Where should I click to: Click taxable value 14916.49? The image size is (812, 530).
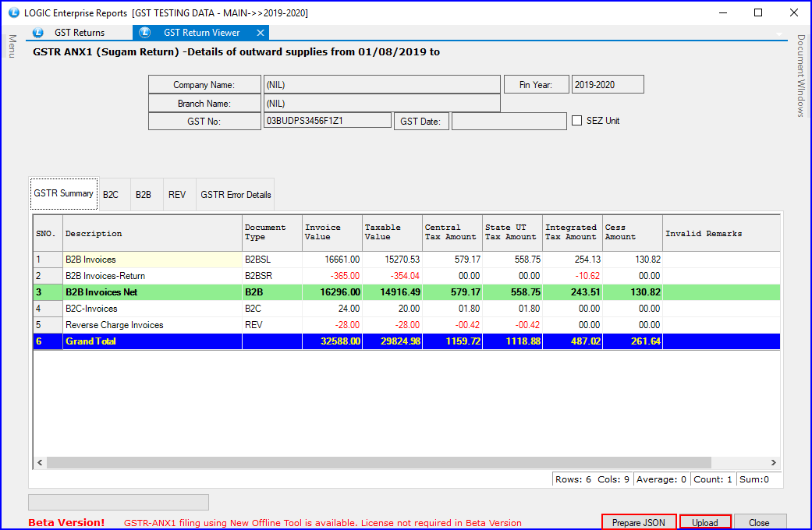pos(392,292)
